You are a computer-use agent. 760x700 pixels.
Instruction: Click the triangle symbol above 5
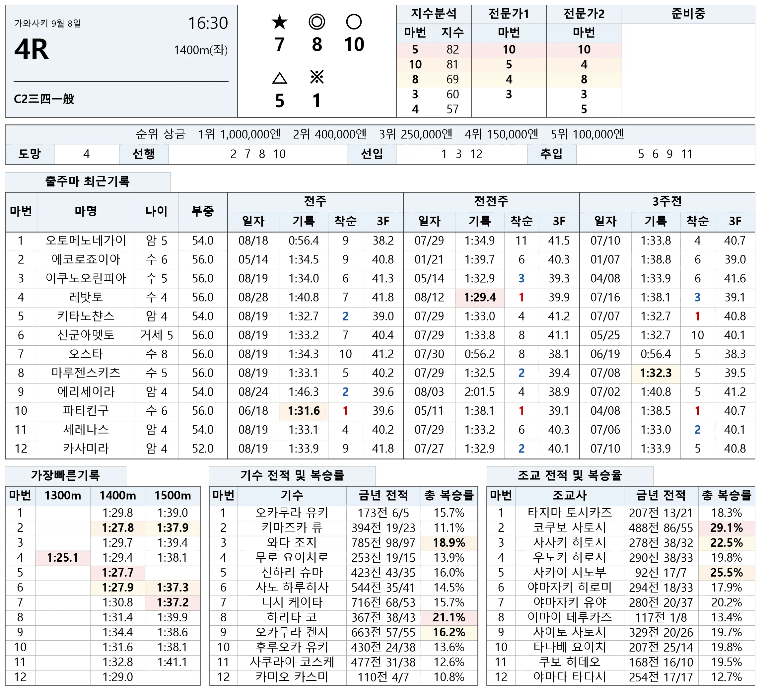pos(279,78)
